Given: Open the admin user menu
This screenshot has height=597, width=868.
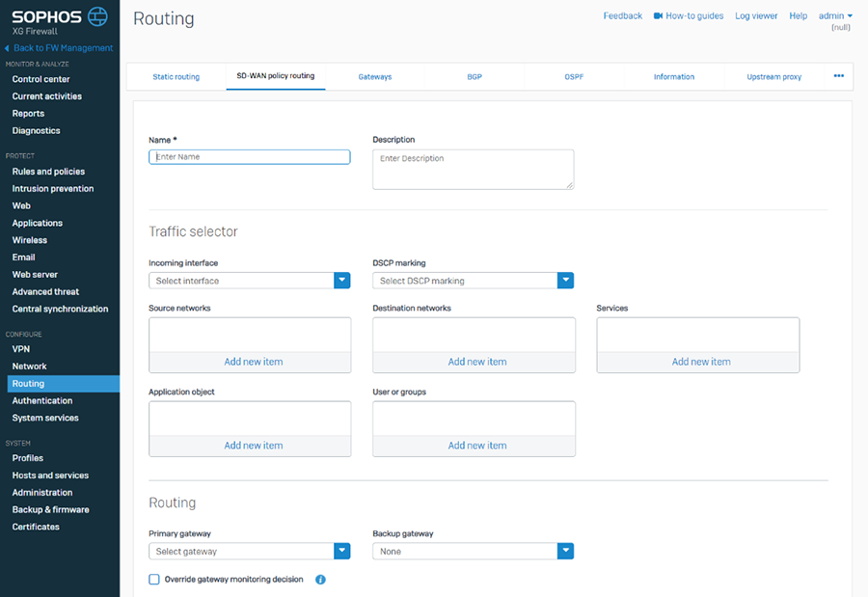Looking at the screenshot, I should point(834,16).
